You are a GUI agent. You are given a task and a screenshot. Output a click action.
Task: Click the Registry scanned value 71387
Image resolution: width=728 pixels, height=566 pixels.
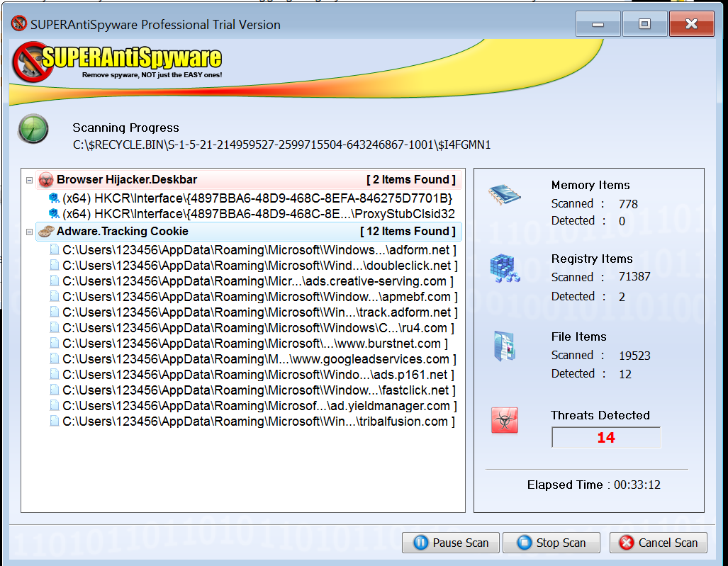(x=634, y=276)
